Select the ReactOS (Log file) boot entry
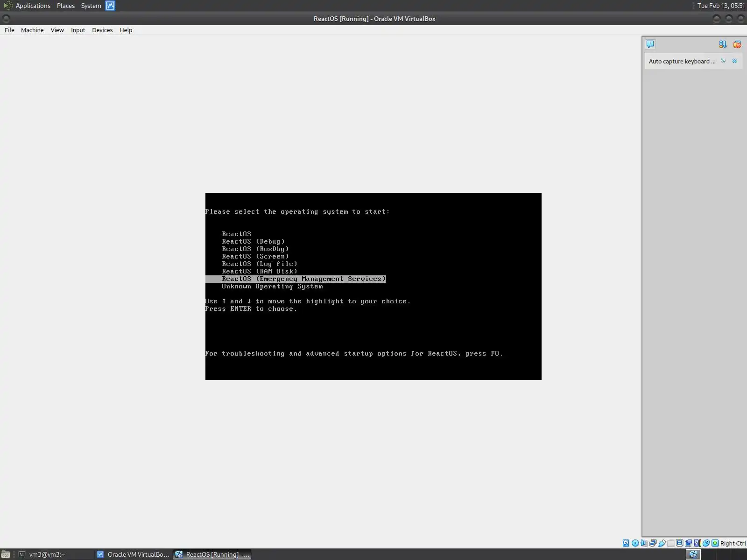Viewport: 747px width, 560px height. [x=260, y=264]
